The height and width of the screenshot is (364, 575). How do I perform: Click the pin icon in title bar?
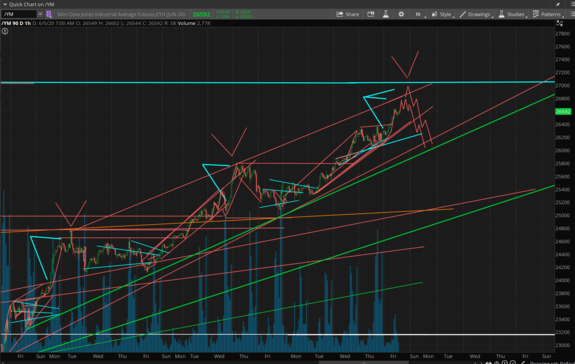[x=558, y=4]
